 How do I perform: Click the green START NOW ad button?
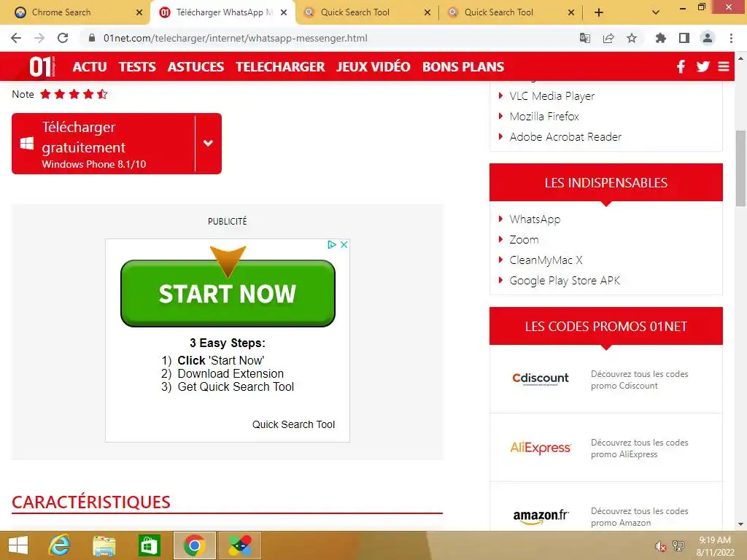click(228, 293)
